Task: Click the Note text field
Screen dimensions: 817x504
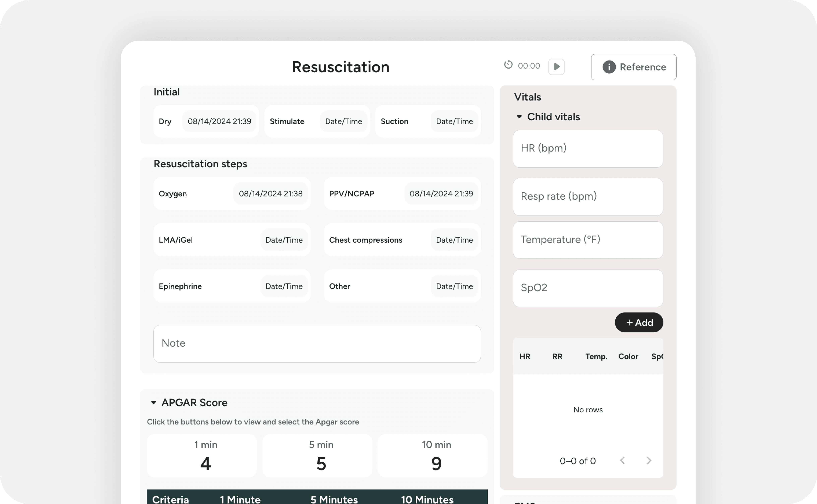Action: 317,343
